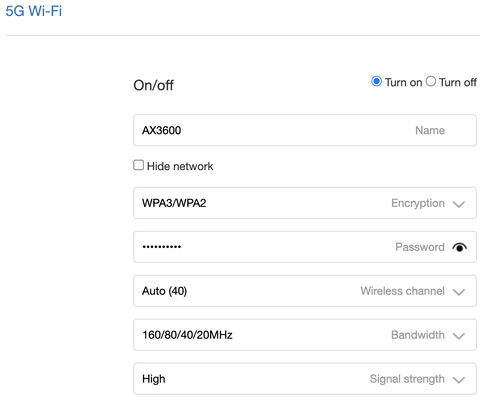Click the chevron arrow beside Bandwidth
480x401 pixels.
click(x=459, y=336)
